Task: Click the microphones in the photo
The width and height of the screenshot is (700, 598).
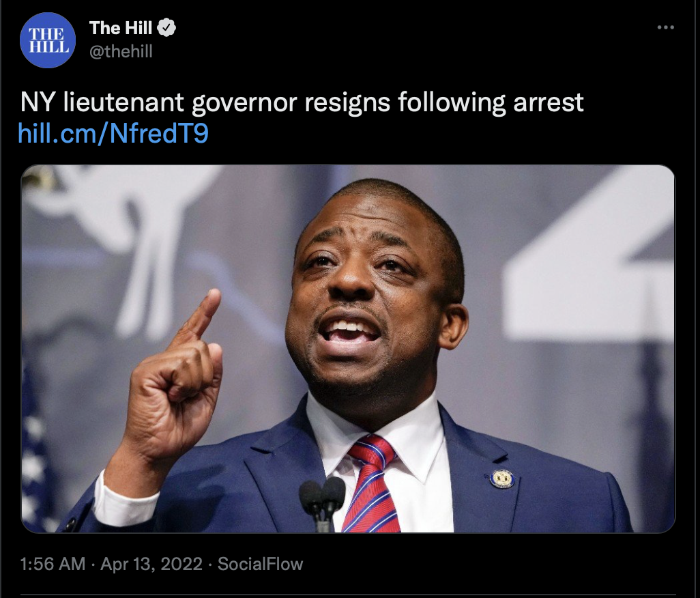Action: click(322, 504)
